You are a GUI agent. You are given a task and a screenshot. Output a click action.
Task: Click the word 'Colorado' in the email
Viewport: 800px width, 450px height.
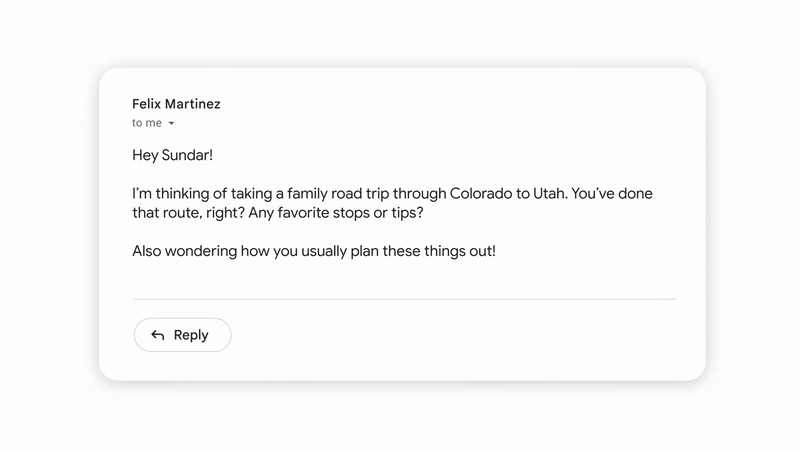point(481,193)
